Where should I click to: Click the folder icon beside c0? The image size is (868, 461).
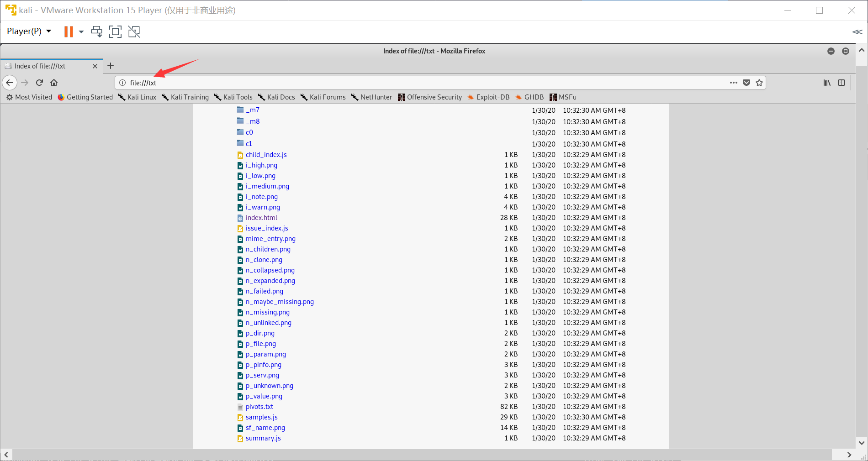[240, 132]
